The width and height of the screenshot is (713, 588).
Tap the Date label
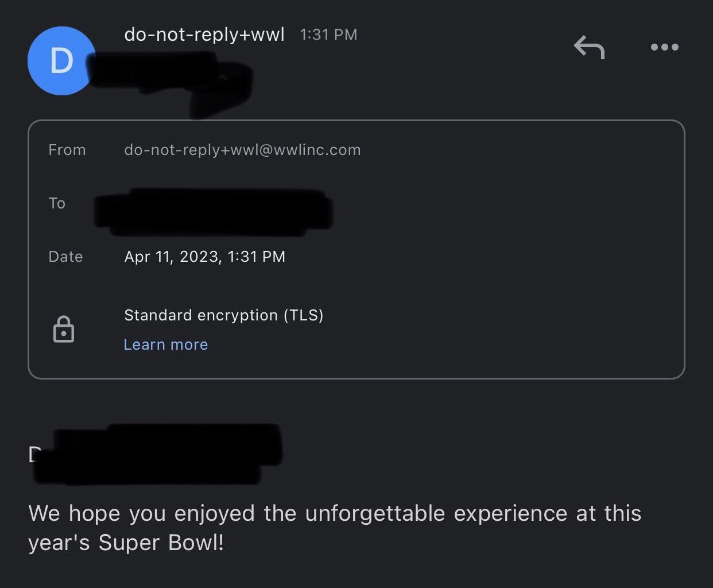[65, 257]
